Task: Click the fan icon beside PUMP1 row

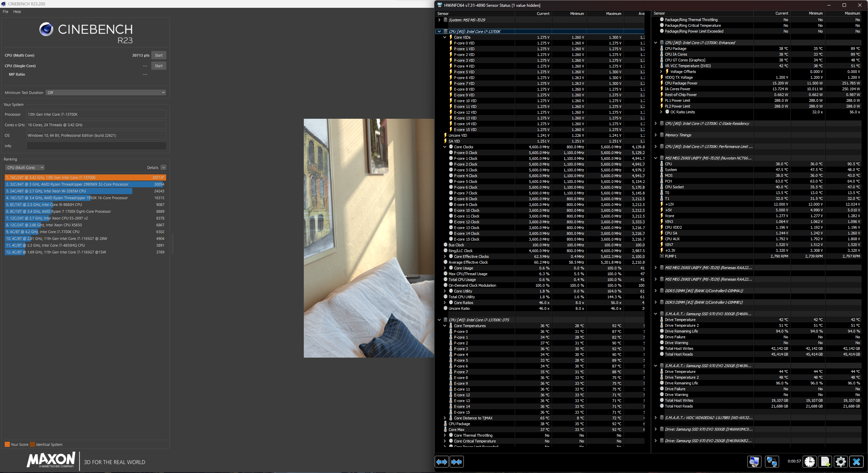Action: click(x=662, y=256)
